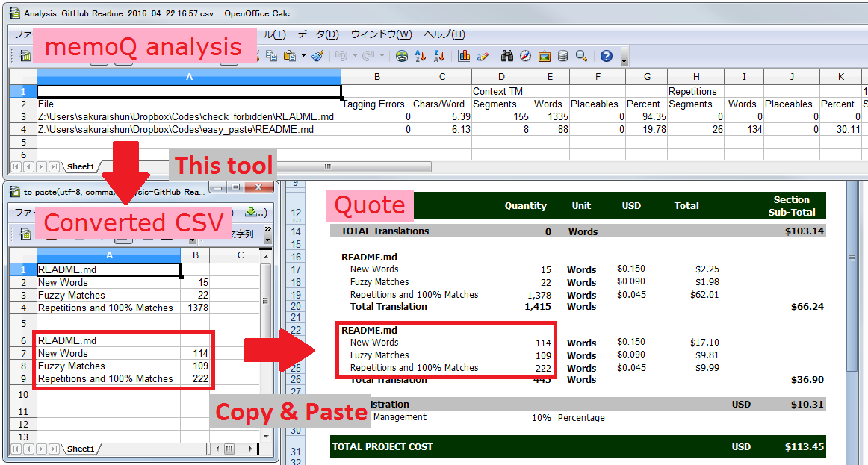Click the Zoom magnifier icon
Viewport: 868px width, 465px height.
[581, 56]
